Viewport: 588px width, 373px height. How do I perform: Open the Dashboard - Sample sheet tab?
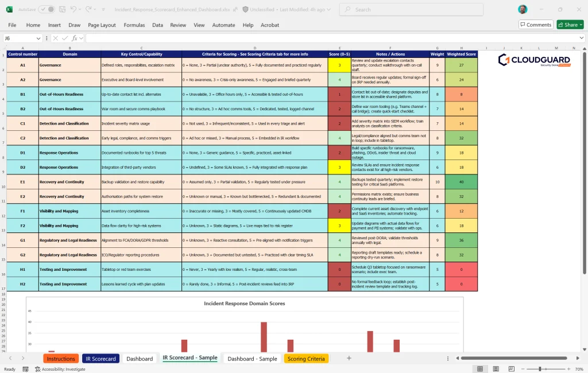click(x=252, y=359)
